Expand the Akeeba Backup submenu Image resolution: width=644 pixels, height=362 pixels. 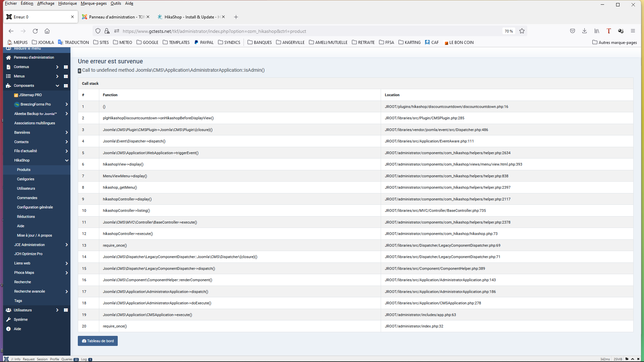click(67, 114)
